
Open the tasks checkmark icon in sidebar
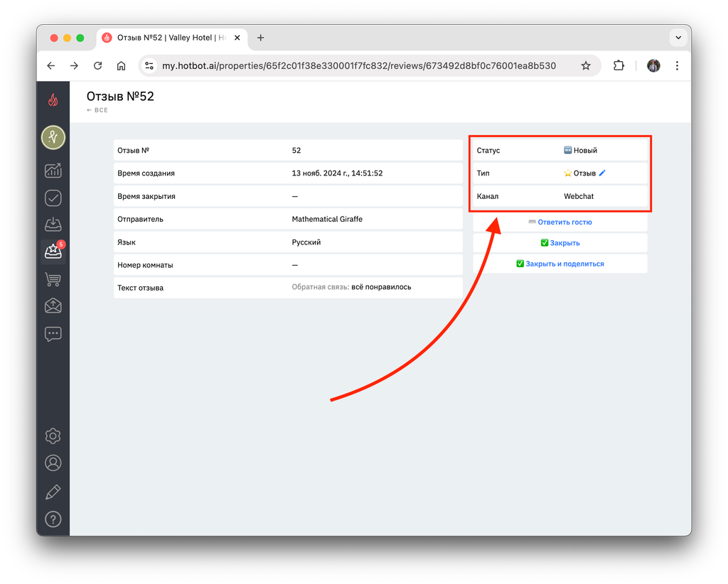pos(53,198)
